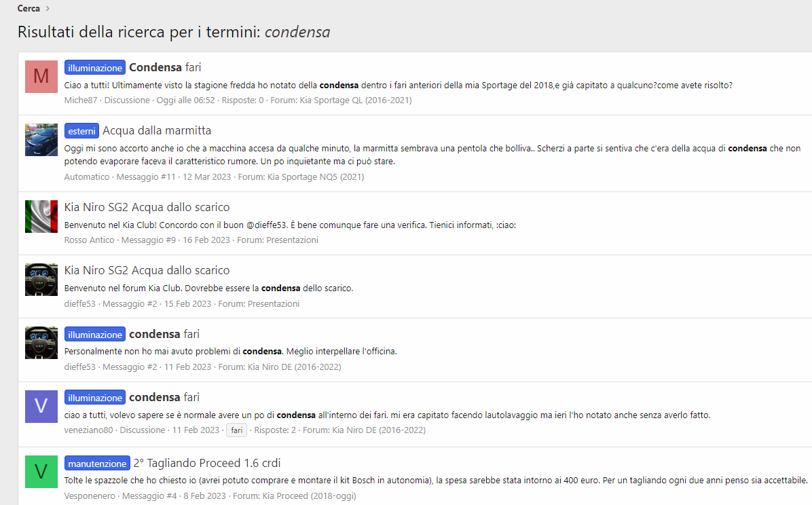Click the Cerca breadcrumb link
Screen dimensions: 812x505
pyautogui.click(x=29, y=8)
